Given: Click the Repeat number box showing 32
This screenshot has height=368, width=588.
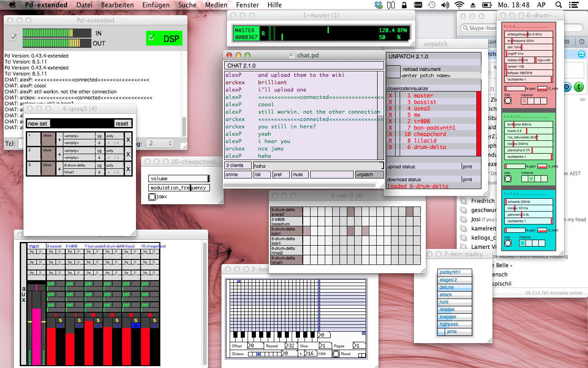Looking at the screenshot, I should (x=290, y=345).
